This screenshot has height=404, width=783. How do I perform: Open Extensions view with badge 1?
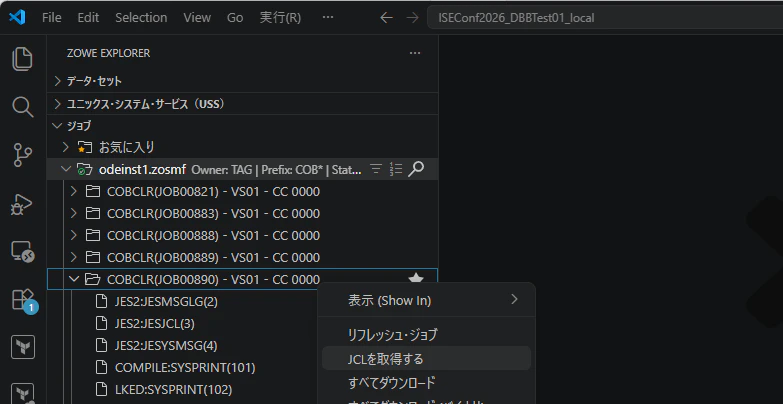point(22,300)
